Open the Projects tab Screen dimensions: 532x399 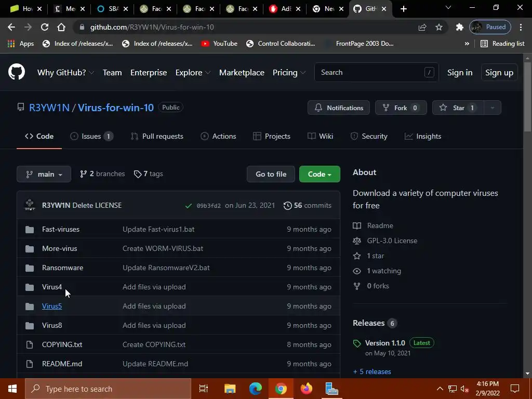tap(271, 136)
